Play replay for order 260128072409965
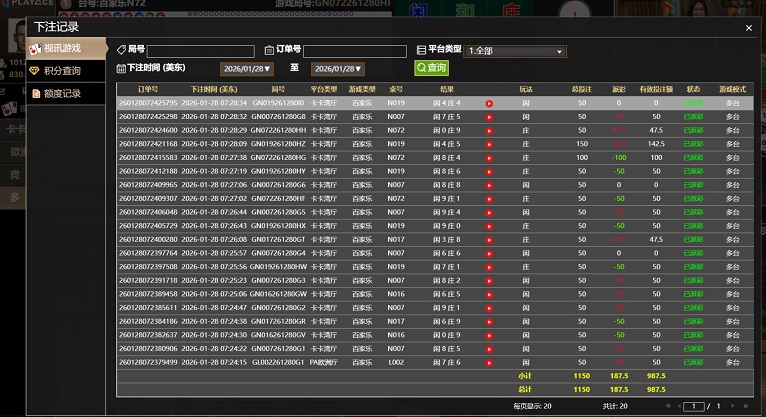The height and width of the screenshot is (417, 766). (x=489, y=185)
